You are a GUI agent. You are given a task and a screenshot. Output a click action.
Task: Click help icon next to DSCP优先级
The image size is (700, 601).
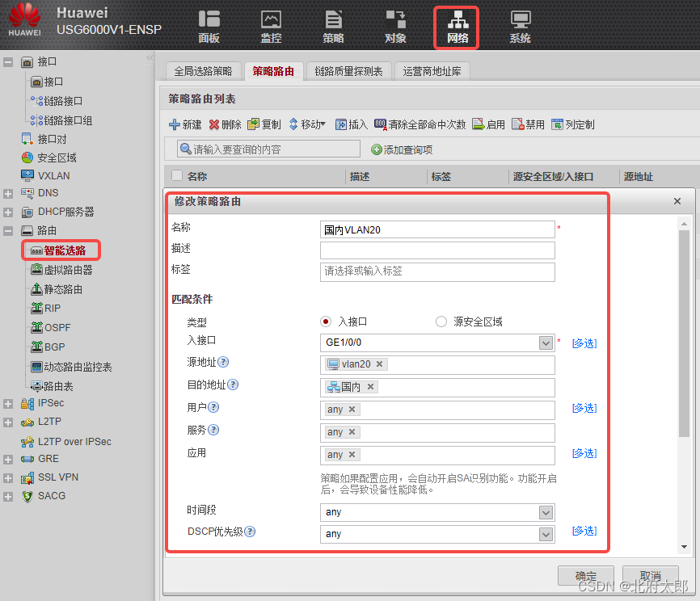(x=250, y=532)
